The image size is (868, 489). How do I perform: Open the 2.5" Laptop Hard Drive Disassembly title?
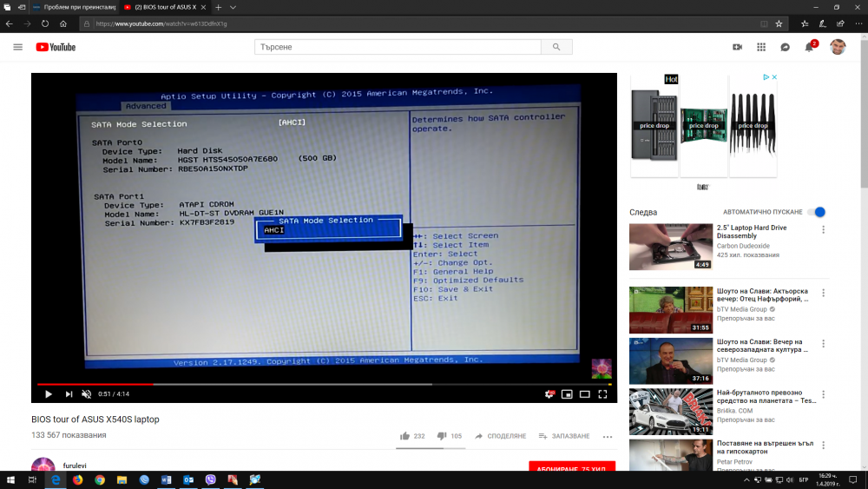pos(751,232)
